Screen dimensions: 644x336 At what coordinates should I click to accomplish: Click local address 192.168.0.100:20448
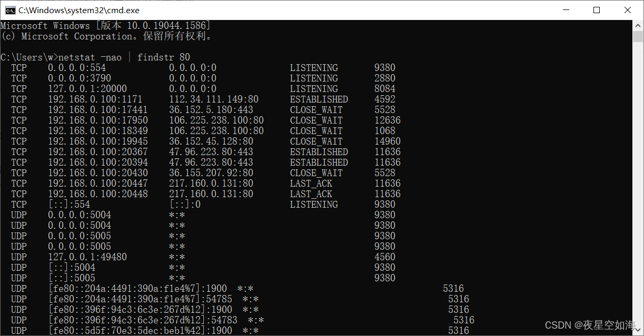coord(98,194)
